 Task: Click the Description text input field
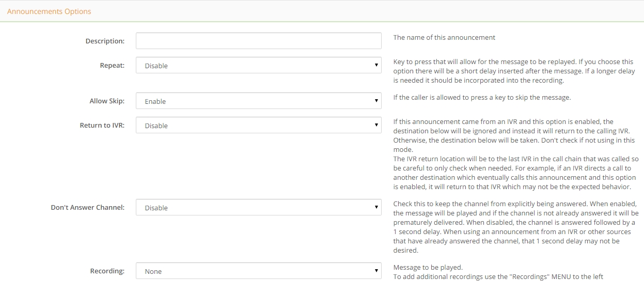(x=258, y=41)
